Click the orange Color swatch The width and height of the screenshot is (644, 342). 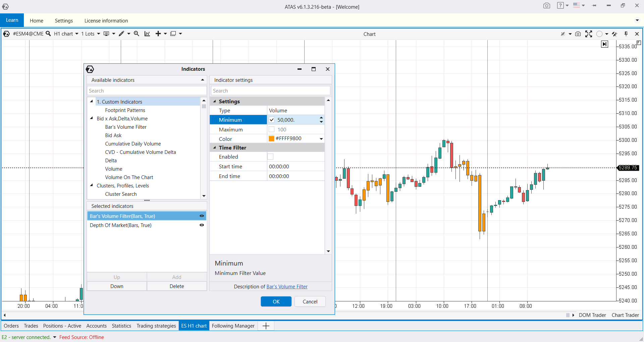(272, 139)
